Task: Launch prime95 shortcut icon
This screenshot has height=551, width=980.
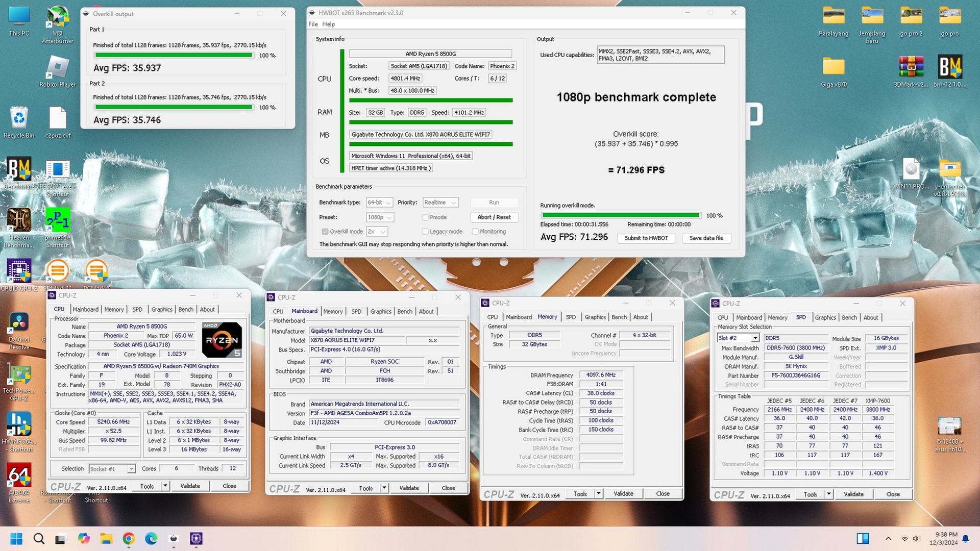Action: pyautogui.click(x=58, y=228)
